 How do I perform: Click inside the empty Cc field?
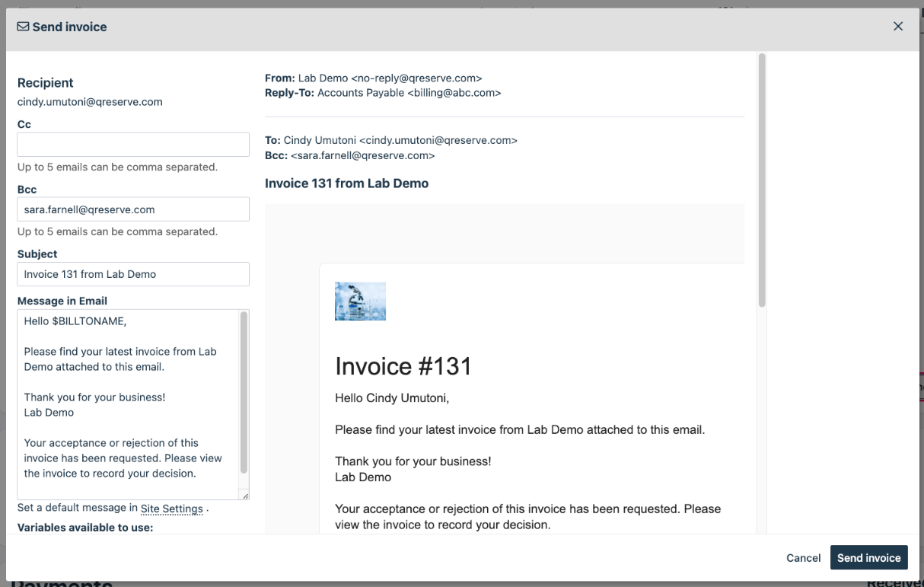pos(132,144)
